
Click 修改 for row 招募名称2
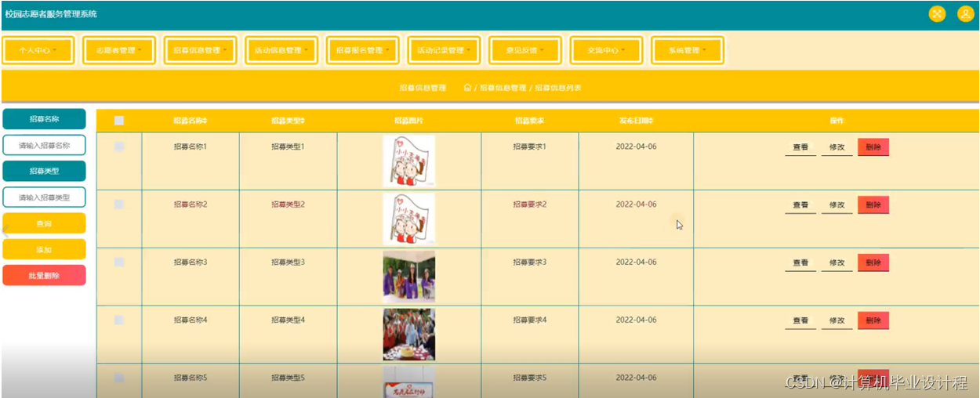837,205
